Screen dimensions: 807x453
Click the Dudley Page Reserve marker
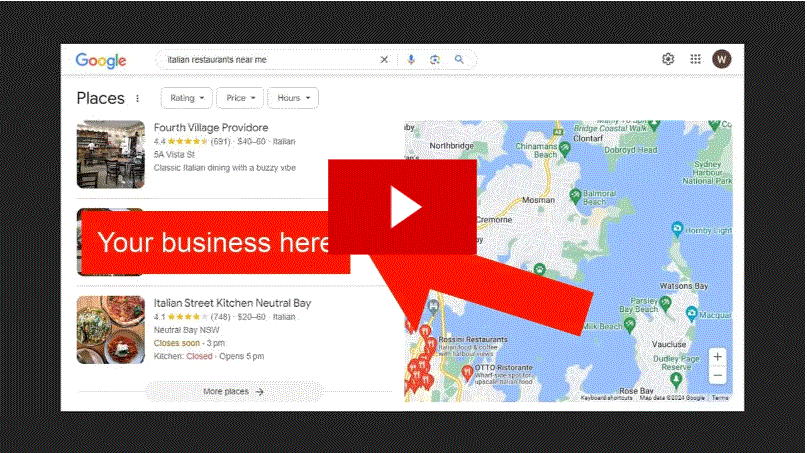676,380
